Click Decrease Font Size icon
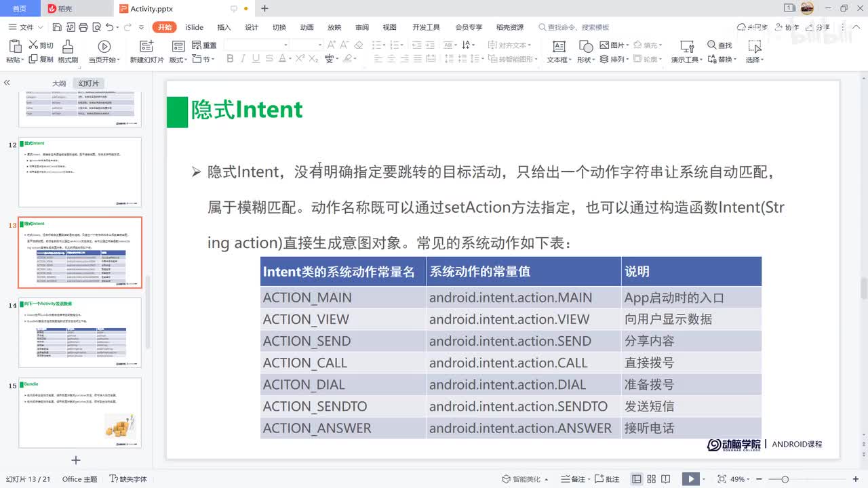This screenshot has width=868, height=488. click(x=345, y=45)
